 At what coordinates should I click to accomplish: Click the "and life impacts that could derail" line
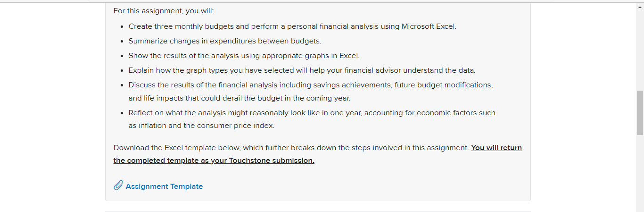(239, 98)
